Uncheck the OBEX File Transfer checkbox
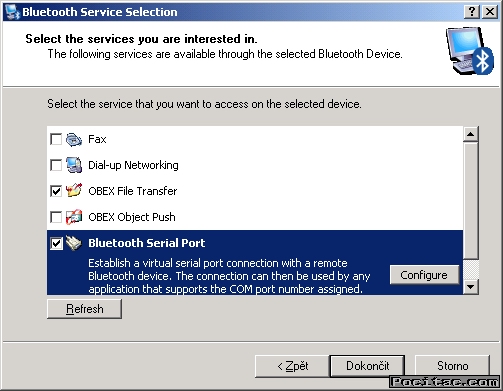 tap(56, 191)
